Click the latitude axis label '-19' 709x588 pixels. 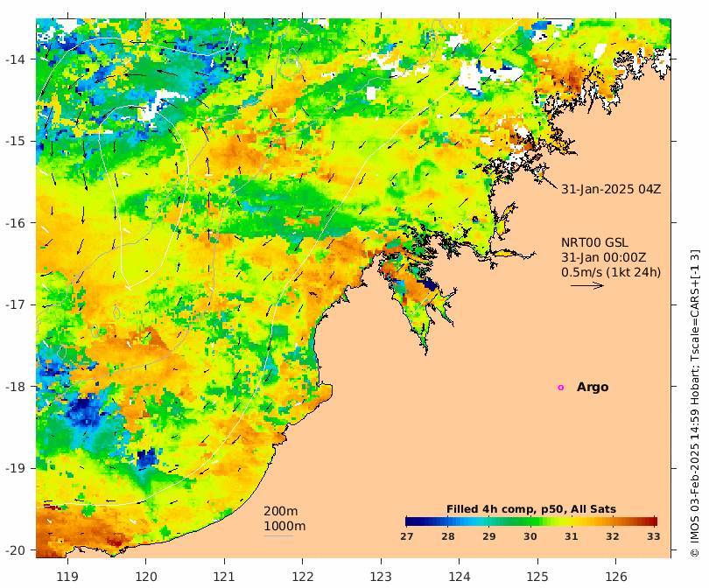click(15, 468)
